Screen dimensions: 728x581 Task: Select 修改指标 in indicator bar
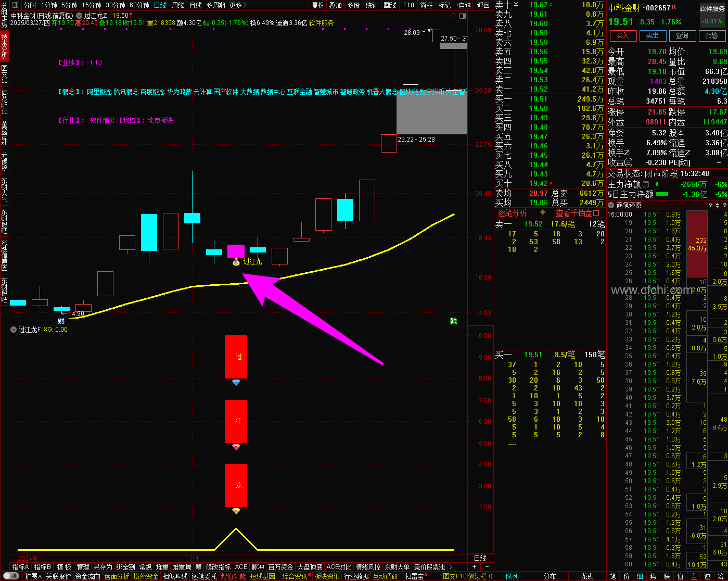(x=218, y=567)
